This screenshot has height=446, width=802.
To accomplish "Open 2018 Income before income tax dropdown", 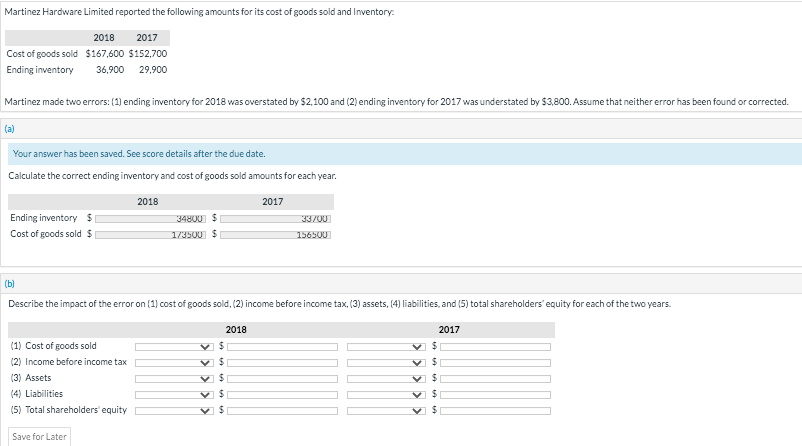I will point(174,363).
